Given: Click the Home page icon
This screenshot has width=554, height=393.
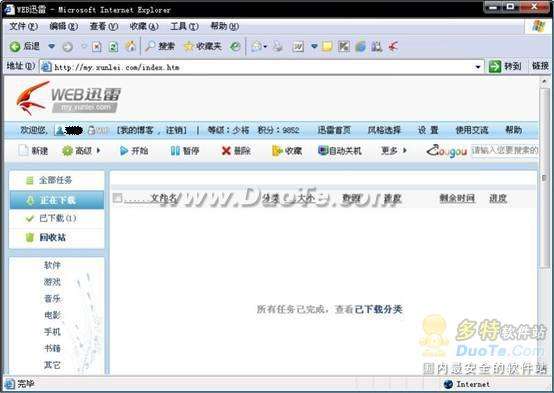Looking at the screenshot, I should click(130, 46).
